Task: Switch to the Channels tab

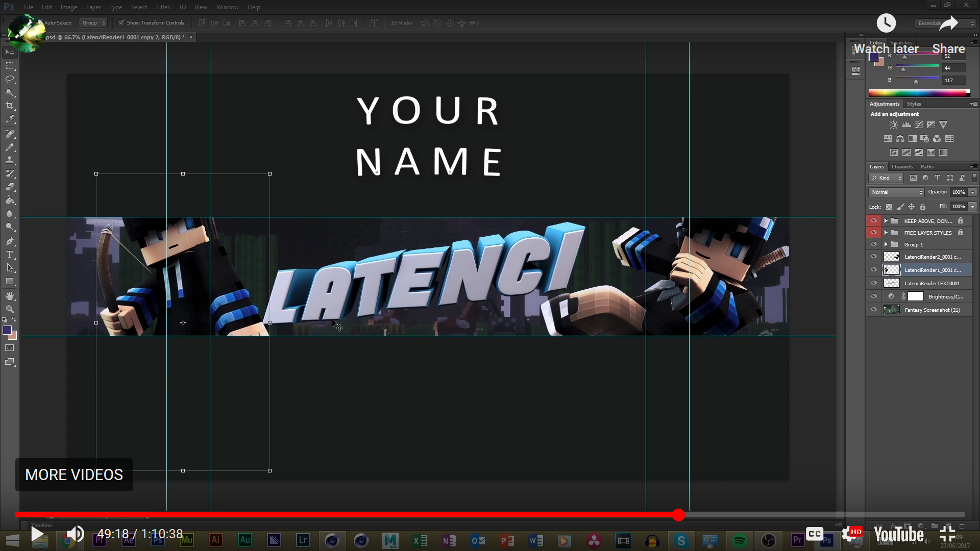Action: coord(902,167)
